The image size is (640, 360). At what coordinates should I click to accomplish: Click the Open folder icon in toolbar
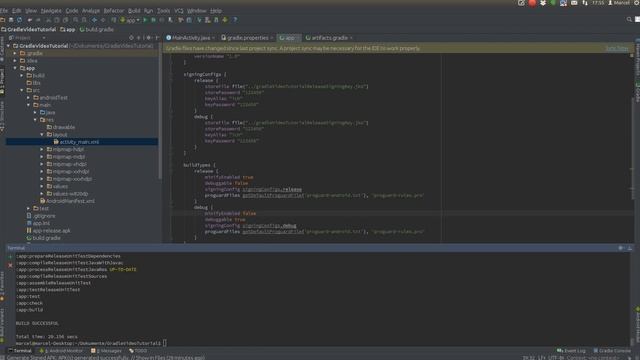click(x=3, y=20)
